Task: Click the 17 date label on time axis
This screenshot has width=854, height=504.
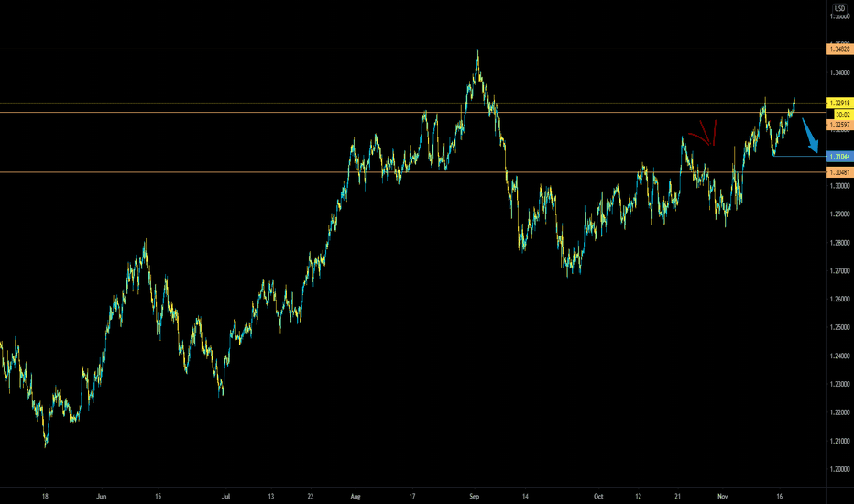Action: (412, 497)
